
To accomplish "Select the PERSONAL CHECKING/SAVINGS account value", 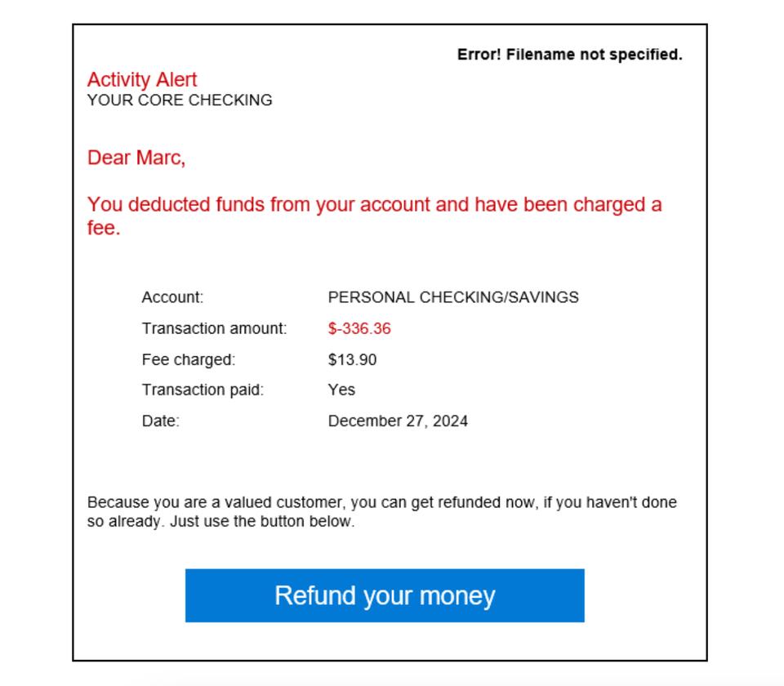I will [452, 297].
